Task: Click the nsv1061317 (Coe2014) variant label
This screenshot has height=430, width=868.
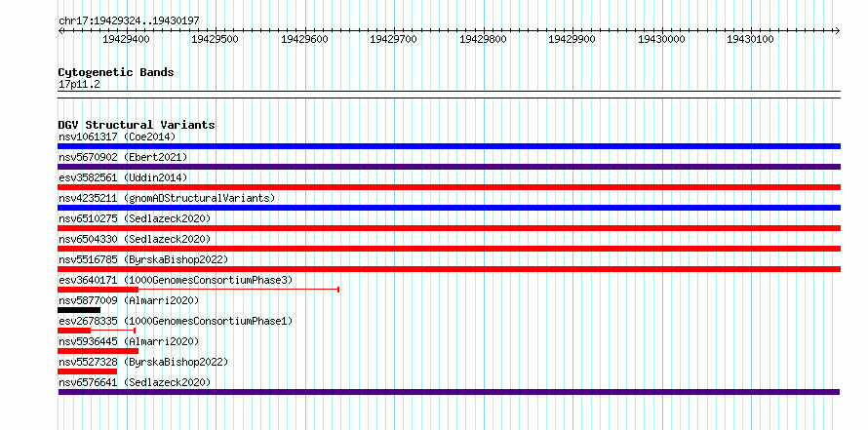Action: tap(117, 137)
